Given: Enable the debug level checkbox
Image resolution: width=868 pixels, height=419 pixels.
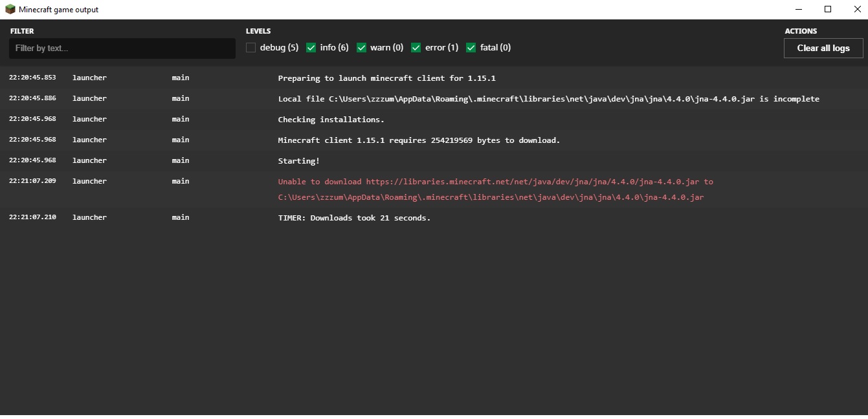Looking at the screenshot, I should [x=251, y=48].
